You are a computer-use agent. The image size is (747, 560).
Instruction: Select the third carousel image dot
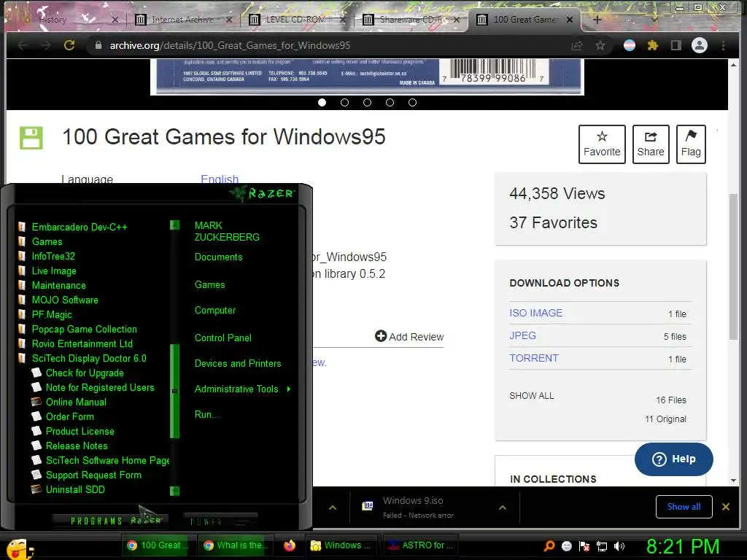367,102
